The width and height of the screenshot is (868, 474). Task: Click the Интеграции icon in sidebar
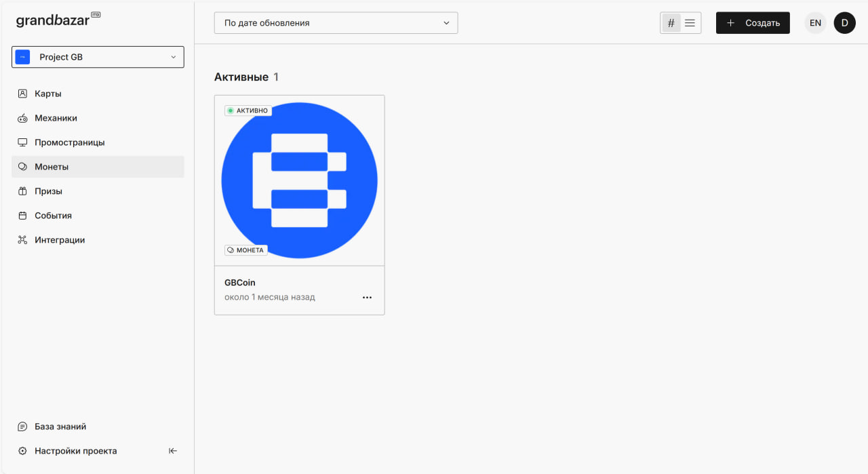pyautogui.click(x=22, y=240)
